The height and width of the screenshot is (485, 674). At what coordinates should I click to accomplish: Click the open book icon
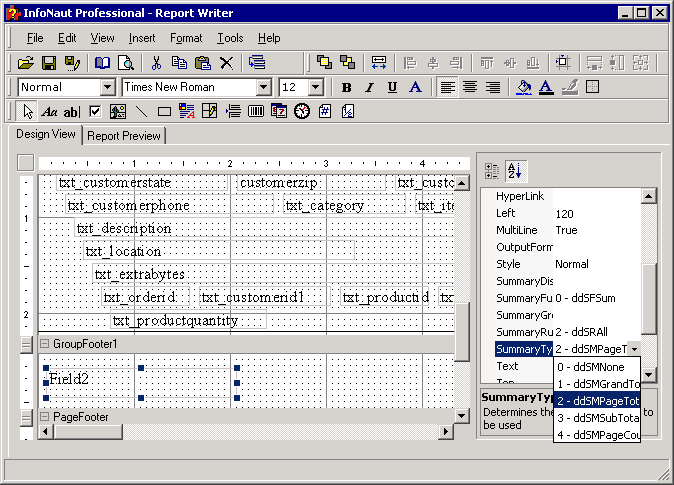click(102, 63)
